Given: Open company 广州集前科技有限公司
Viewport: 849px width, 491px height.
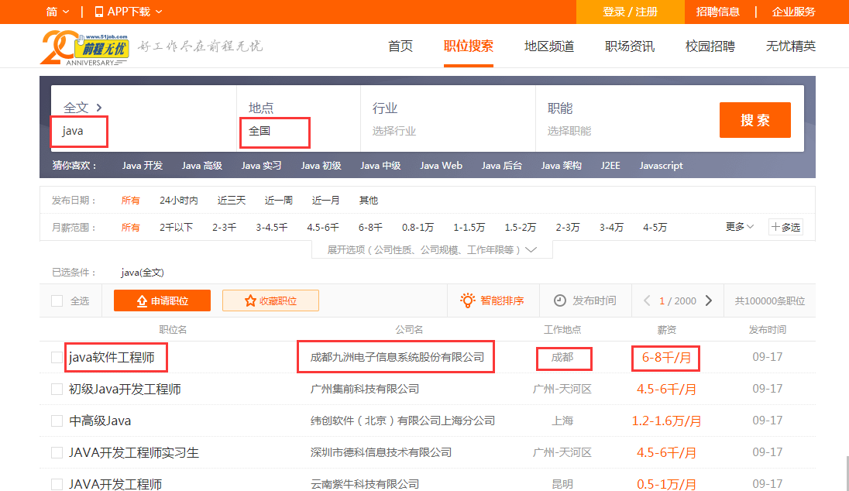Looking at the screenshot, I should [365, 389].
